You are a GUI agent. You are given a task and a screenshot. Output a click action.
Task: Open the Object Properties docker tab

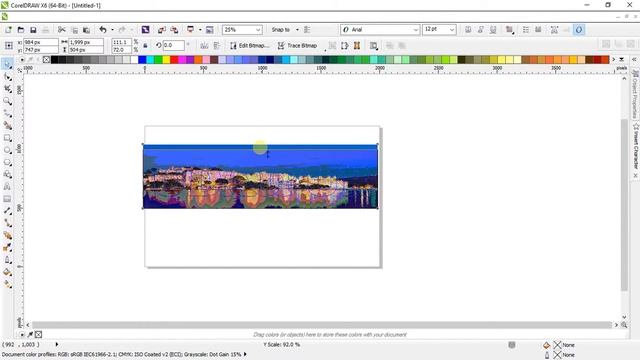coord(635,94)
